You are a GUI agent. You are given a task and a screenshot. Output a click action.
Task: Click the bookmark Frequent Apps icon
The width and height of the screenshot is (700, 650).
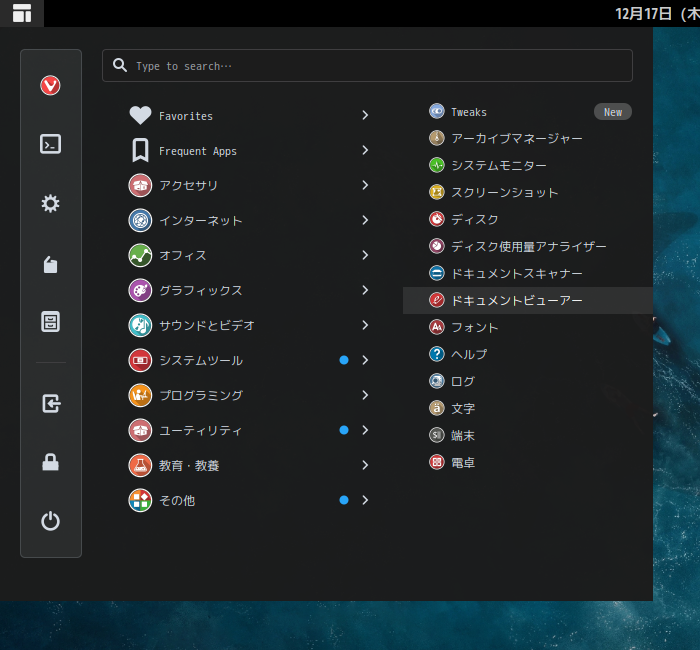point(140,150)
